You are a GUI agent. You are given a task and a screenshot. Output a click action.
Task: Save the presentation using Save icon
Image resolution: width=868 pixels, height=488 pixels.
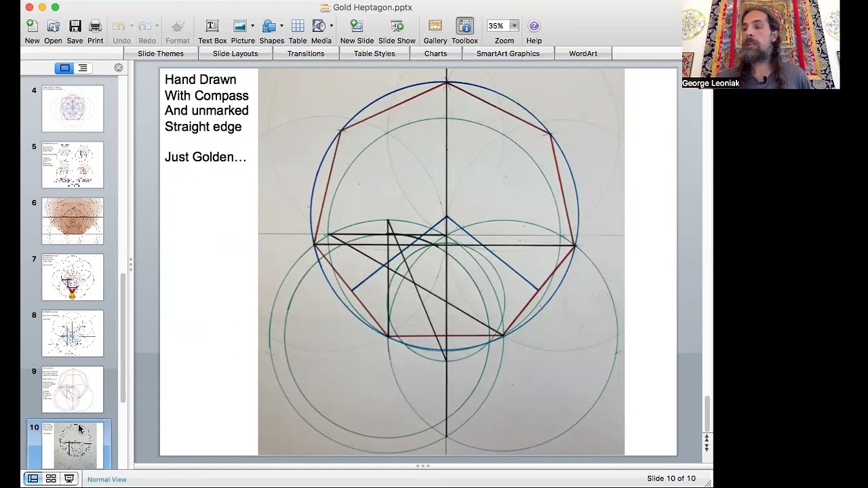tap(75, 26)
